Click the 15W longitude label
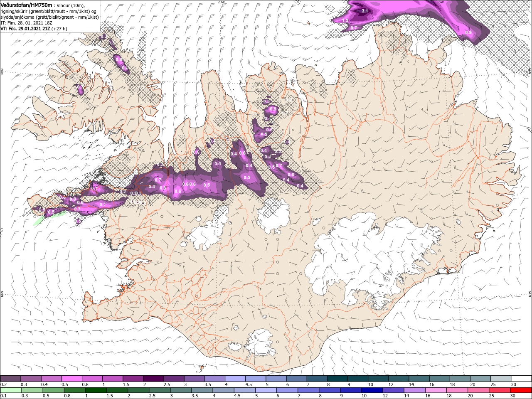Image resolution: width=532 pixels, height=399 pixels. click(440, 2)
